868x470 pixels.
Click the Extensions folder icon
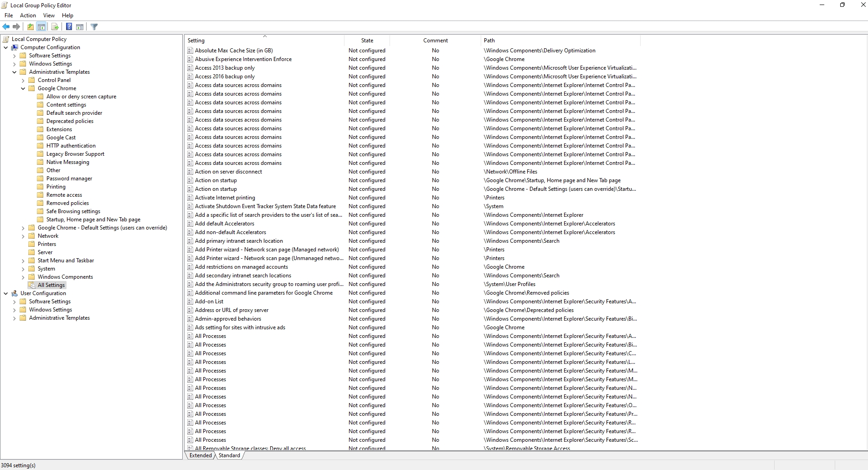(41, 129)
